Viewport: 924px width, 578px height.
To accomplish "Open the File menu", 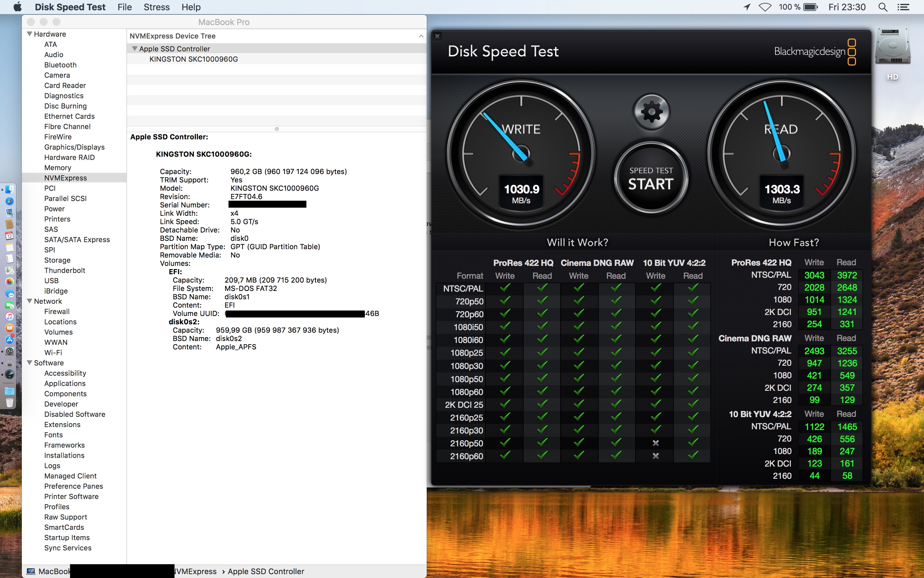I will point(124,7).
